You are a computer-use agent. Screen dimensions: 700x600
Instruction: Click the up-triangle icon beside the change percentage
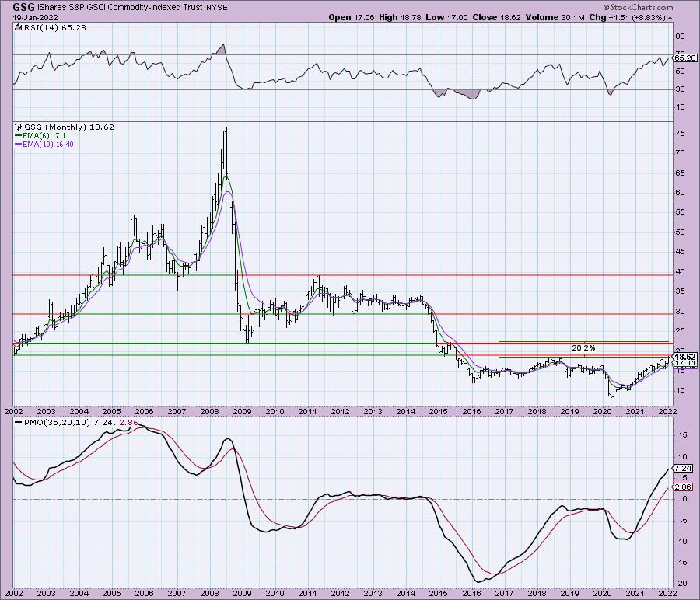coord(670,18)
